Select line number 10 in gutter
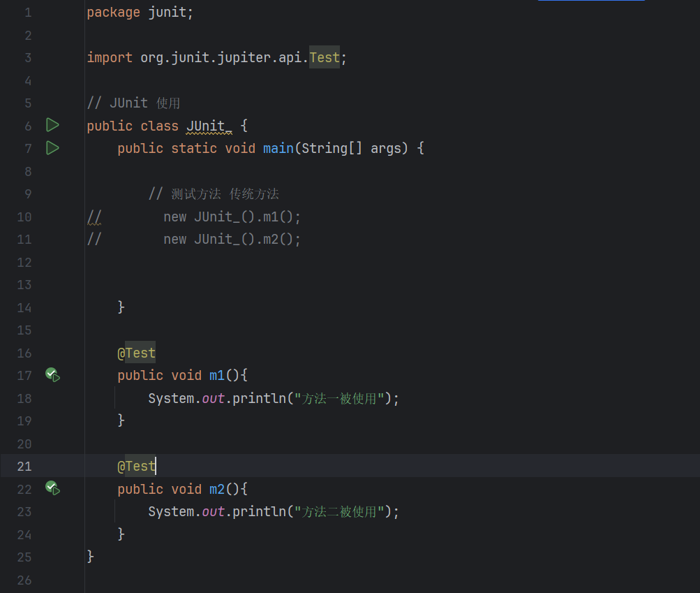Viewport: 700px width, 593px height. (24, 217)
